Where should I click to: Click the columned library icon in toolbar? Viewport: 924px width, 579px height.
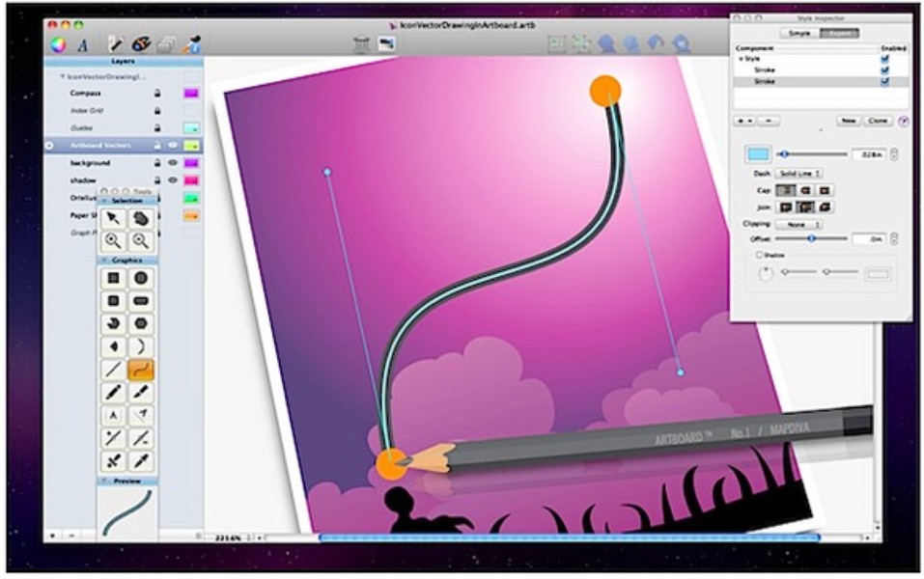(x=361, y=43)
